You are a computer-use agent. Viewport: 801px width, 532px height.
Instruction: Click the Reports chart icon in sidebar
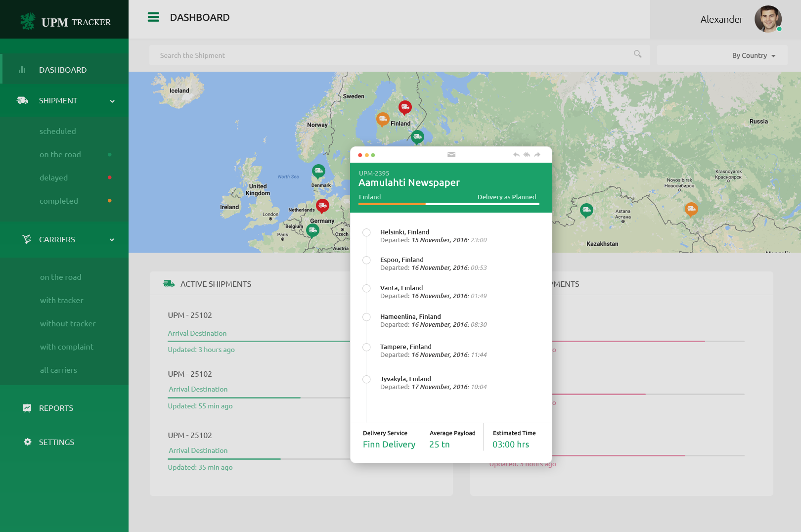[x=27, y=408]
